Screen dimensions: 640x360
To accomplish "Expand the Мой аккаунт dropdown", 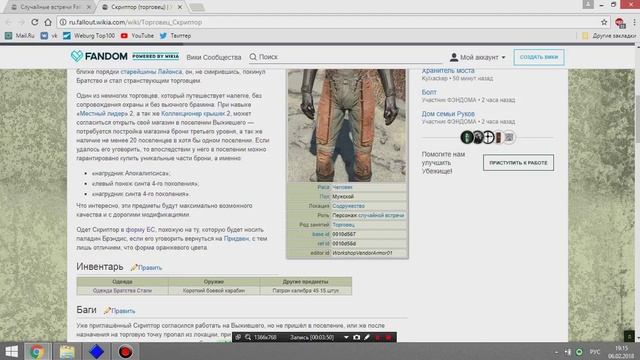I will (x=478, y=57).
